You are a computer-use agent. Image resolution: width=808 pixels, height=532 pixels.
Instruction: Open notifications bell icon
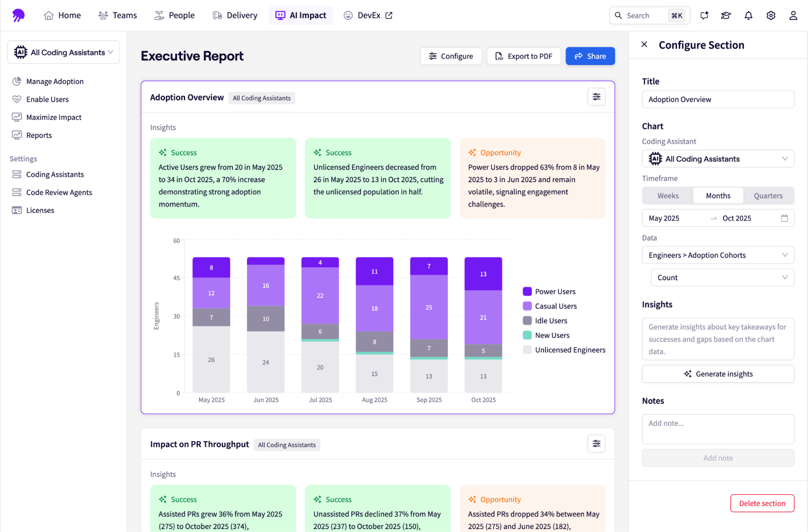tap(748, 15)
